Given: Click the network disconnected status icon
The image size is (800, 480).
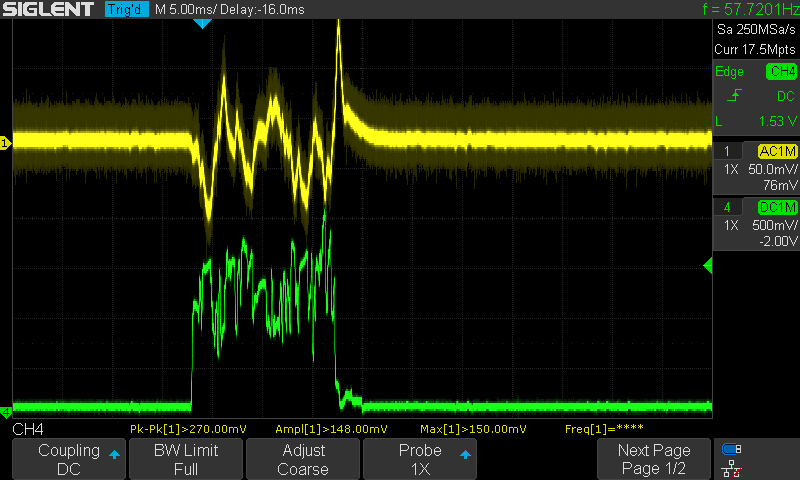Looking at the screenshot, I should click(732, 469).
